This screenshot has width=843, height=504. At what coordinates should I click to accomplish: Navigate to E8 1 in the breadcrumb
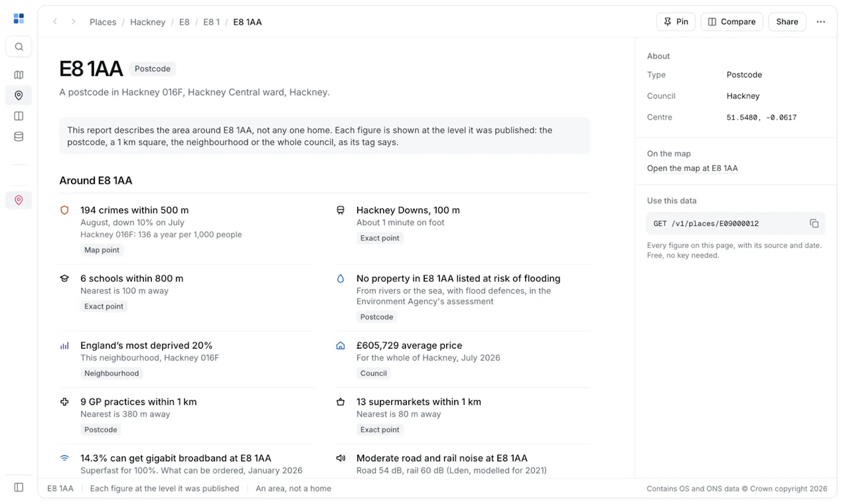211,22
